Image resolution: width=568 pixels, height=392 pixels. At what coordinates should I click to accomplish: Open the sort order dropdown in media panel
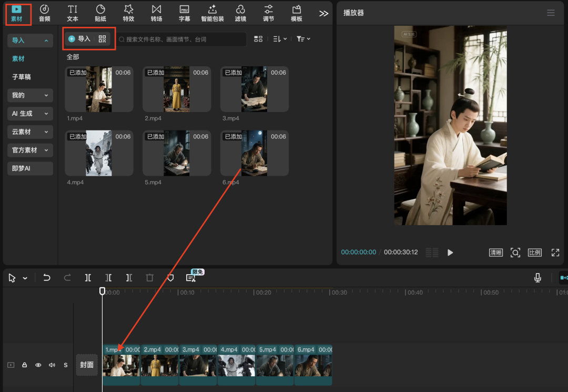click(280, 39)
